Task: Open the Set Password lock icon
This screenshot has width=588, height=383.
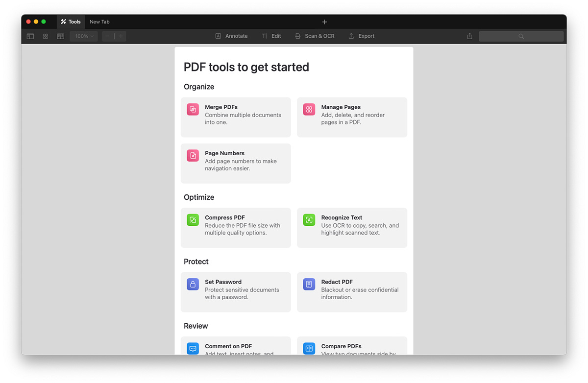Action: point(193,285)
